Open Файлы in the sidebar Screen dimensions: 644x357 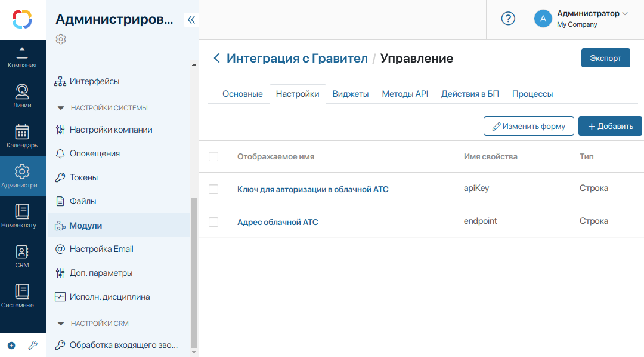pyautogui.click(x=82, y=201)
